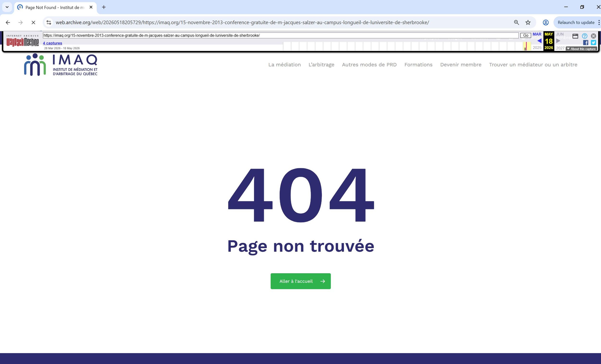Select the 2025 year in Wayback timeline
Image resolution: width=601 pixels, height=364 pixels.
537,48
